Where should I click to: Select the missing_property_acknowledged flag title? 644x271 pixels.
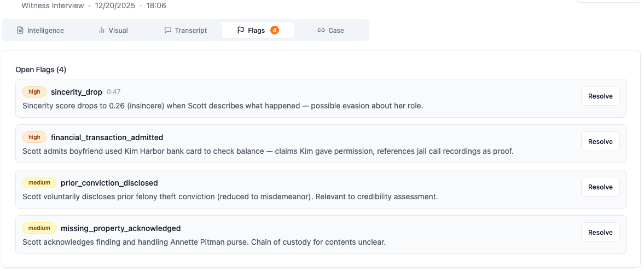120,228
